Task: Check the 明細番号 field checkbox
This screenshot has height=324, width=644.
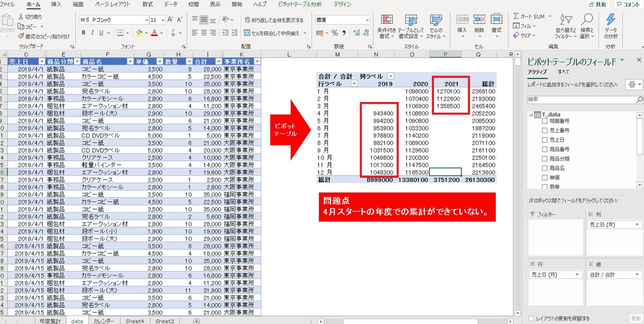Action: tap(544, 121)
